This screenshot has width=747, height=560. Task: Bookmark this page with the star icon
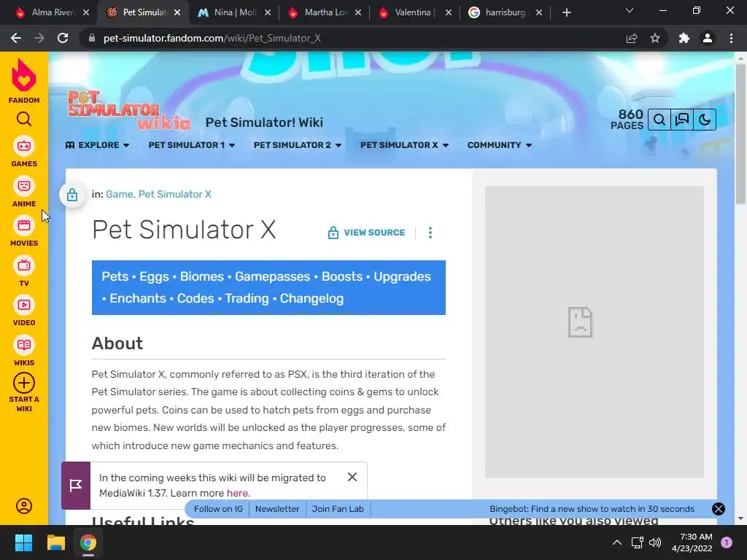[655, 38]
